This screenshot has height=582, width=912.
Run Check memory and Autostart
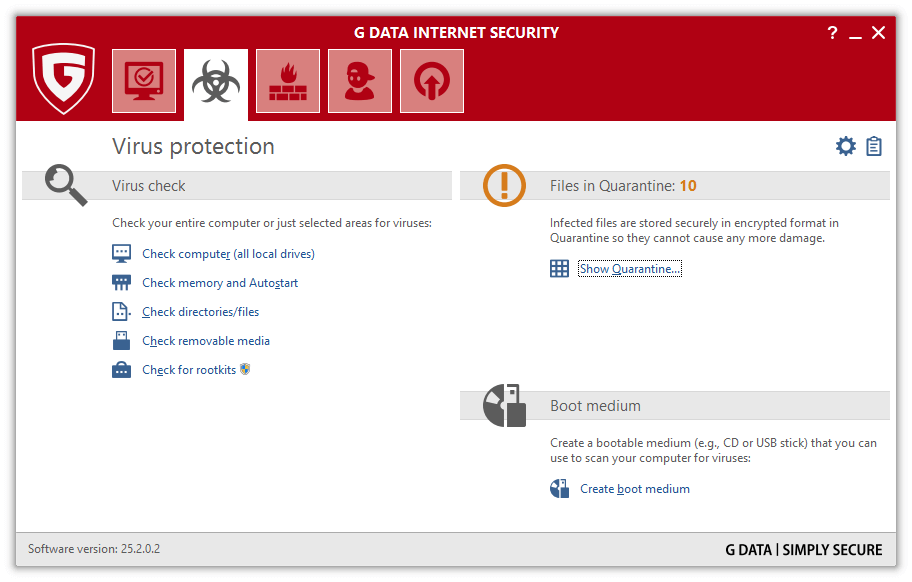click(x=220, y=283)
